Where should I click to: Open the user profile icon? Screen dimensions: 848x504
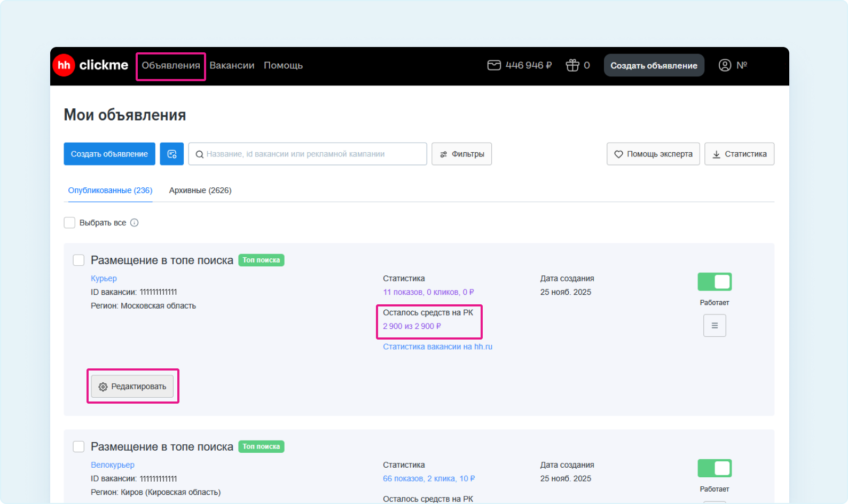tap(725, 65)
